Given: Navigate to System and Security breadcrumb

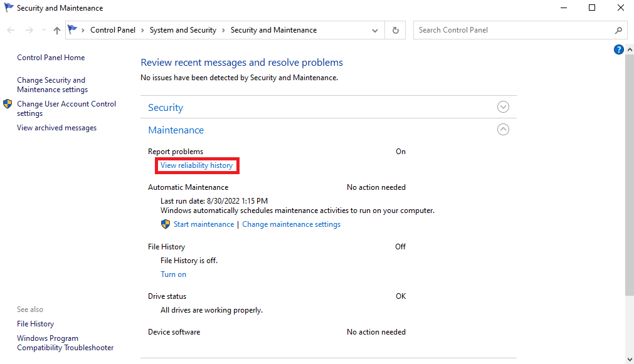Looking at the screenshot, I should point(182,29).
